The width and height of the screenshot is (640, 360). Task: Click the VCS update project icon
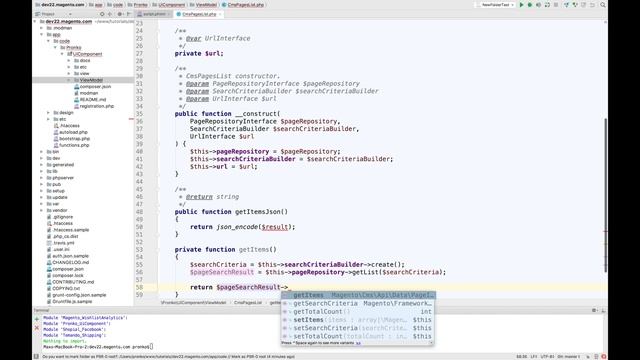(x=567, y=5)
